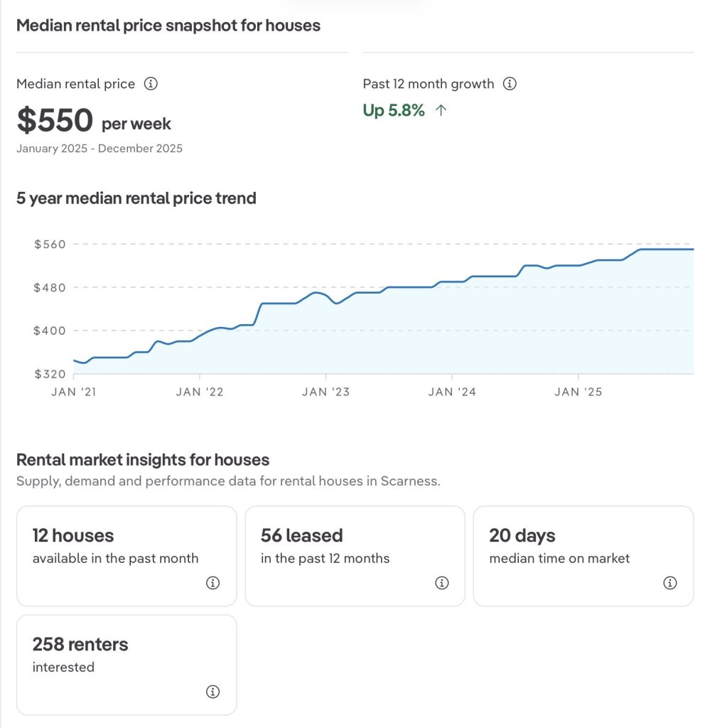Click info icon in 12 houses card
Image resolution: width=705 pixels, height=728 pixels.
(x=212, y=583)
